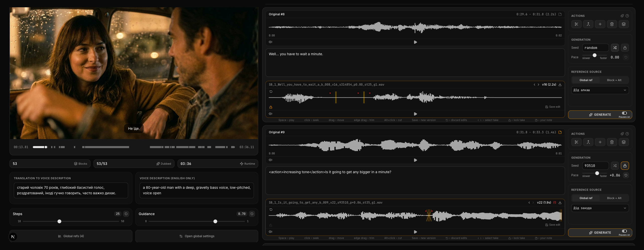Click the volume icon under Original #8 waveform
This screenshot has width=644, height=250.
[x=270, y=42]
